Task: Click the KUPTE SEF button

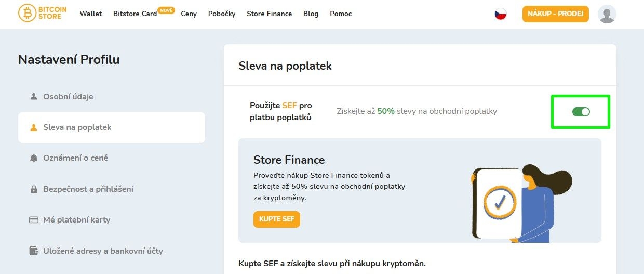Action: coord(276,219)
